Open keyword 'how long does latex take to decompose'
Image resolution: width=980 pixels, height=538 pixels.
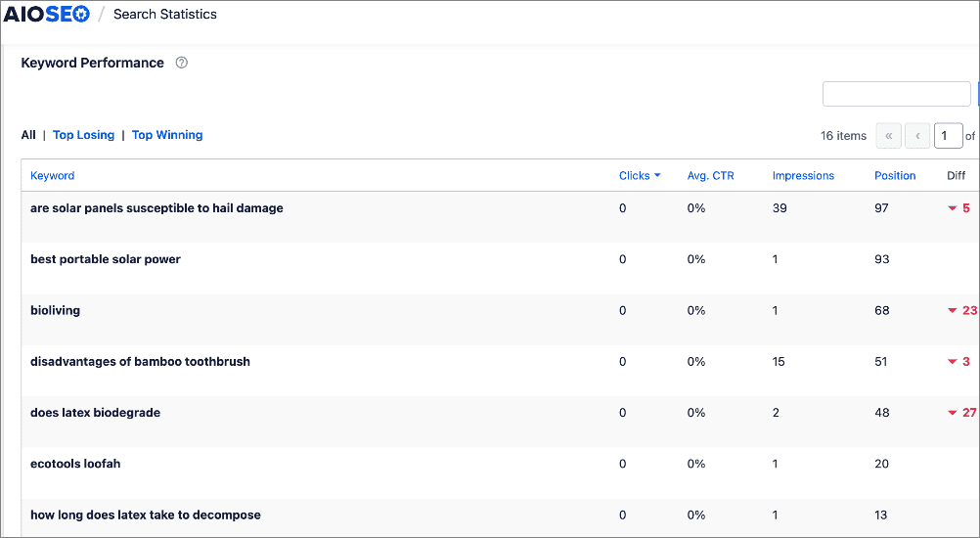tap(146, 515)
